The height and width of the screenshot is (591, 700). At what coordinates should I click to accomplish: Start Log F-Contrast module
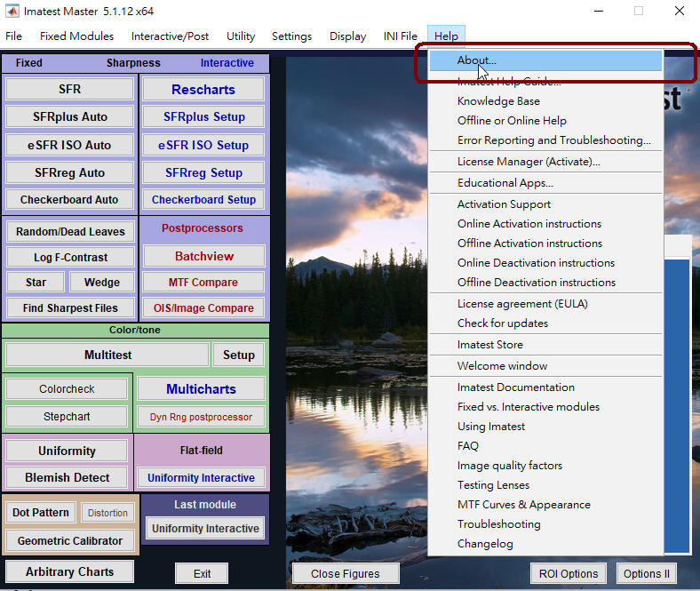click(x=70, y=257)
